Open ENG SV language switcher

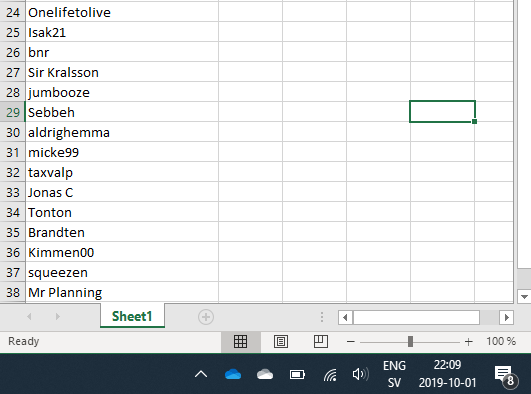[x=394, y=374]
